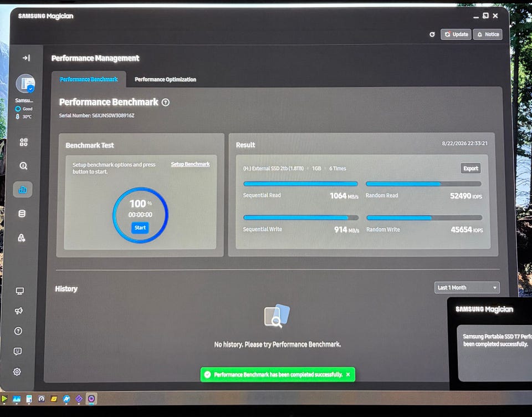Click the blue Start benchmark button

tap(140, 227)
